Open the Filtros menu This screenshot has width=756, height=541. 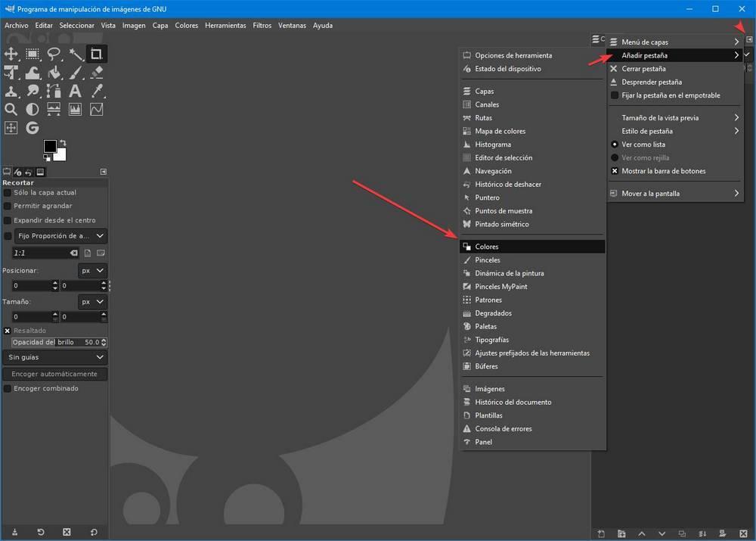coord(262,26)
